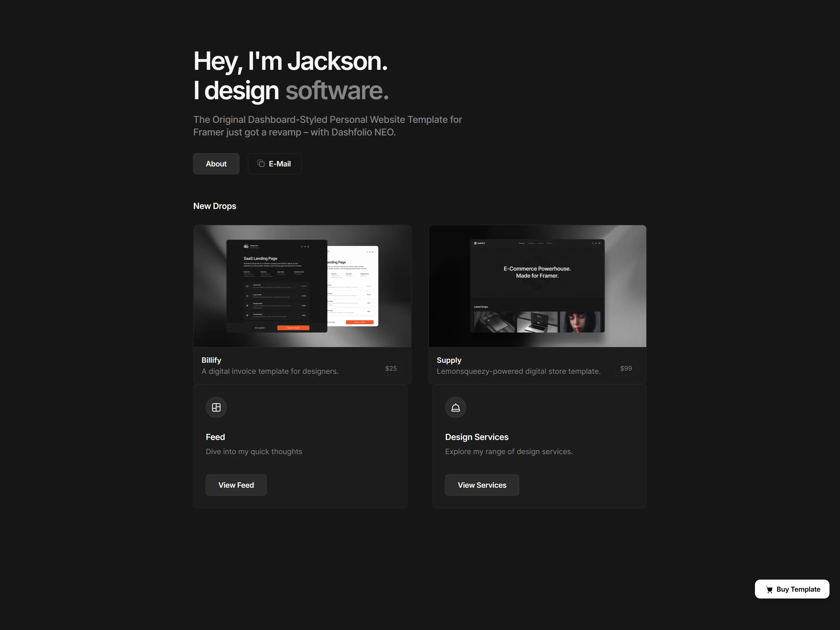Click the Design Services heading
The width and height of the screenshot is (840, 630).
(477, 437)
